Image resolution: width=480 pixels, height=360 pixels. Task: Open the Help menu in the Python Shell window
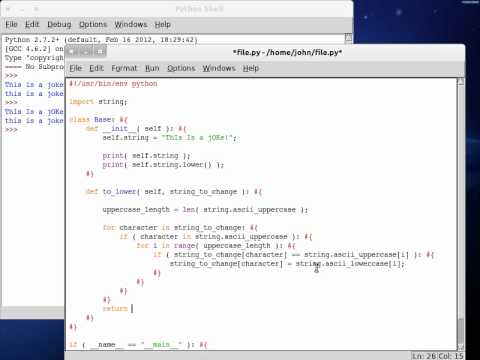pos(163,25)
